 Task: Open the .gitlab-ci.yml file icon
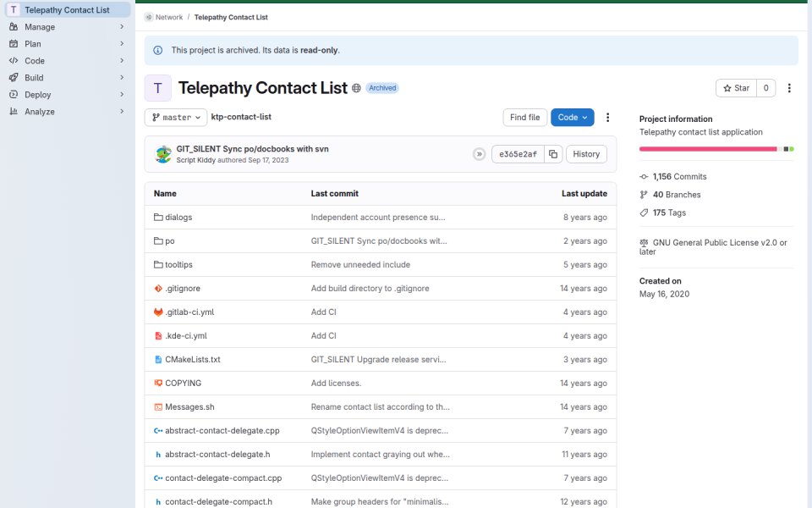[158, 312]
